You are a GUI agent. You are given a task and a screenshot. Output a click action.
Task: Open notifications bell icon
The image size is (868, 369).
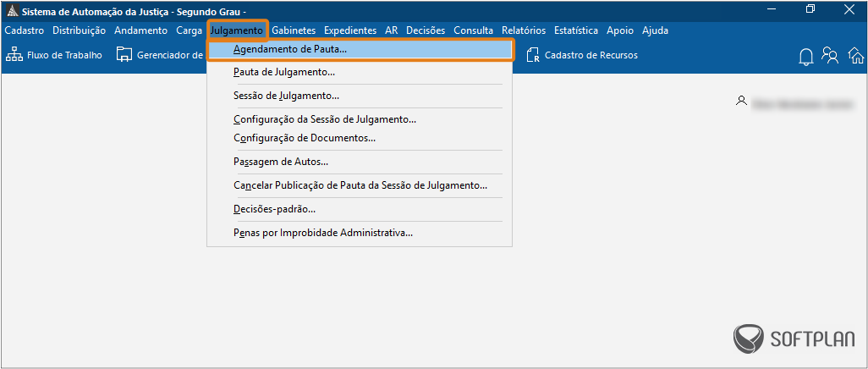coord(806,57)
